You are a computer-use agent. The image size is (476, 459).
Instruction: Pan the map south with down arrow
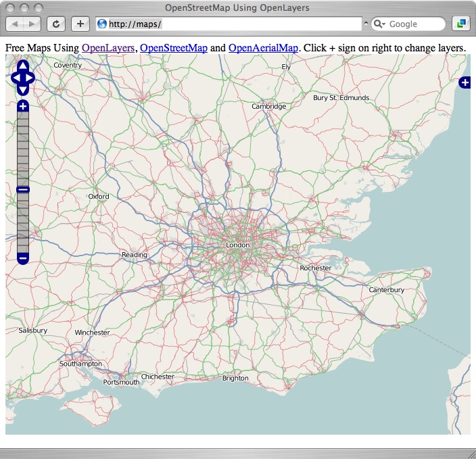coord(23,90)
